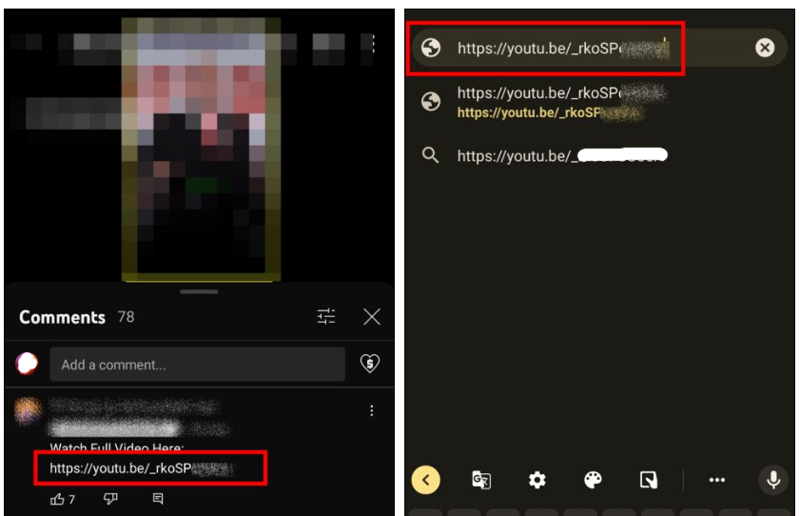Image resolution: width=800 pixels, height=516 pixels.
Task: Close the Comments panel
Action: (372, 316)
